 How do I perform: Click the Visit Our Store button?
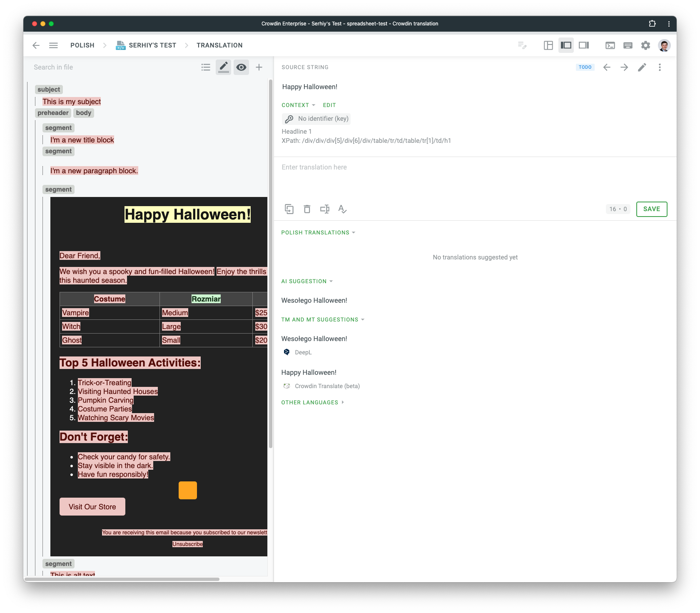point(92,507)
